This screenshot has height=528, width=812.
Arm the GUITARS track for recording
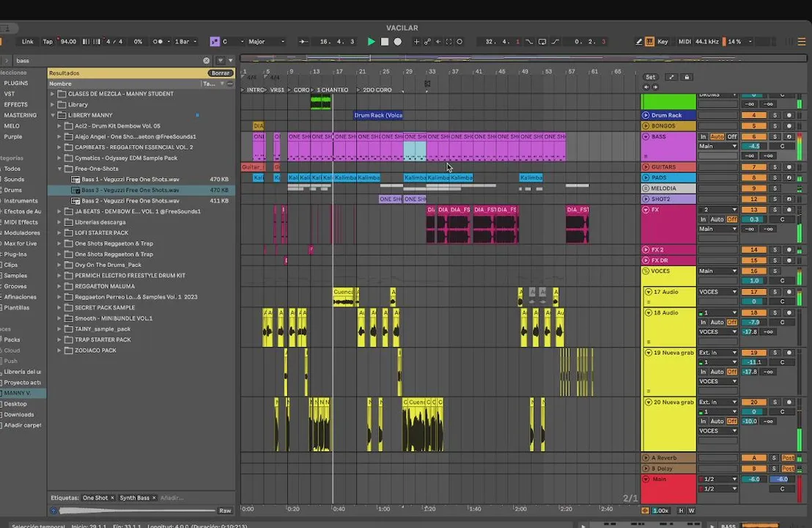point(789,167)
